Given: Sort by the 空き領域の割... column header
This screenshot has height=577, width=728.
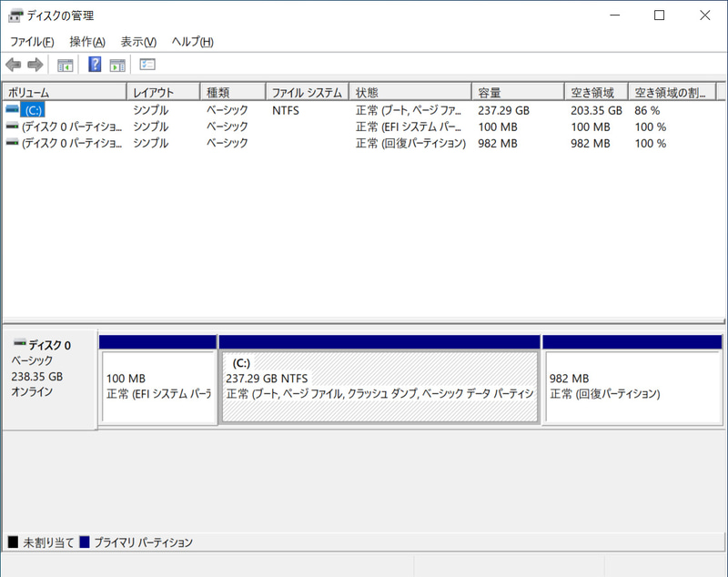Looking at the screenshot, I should [x=672, y=93].
